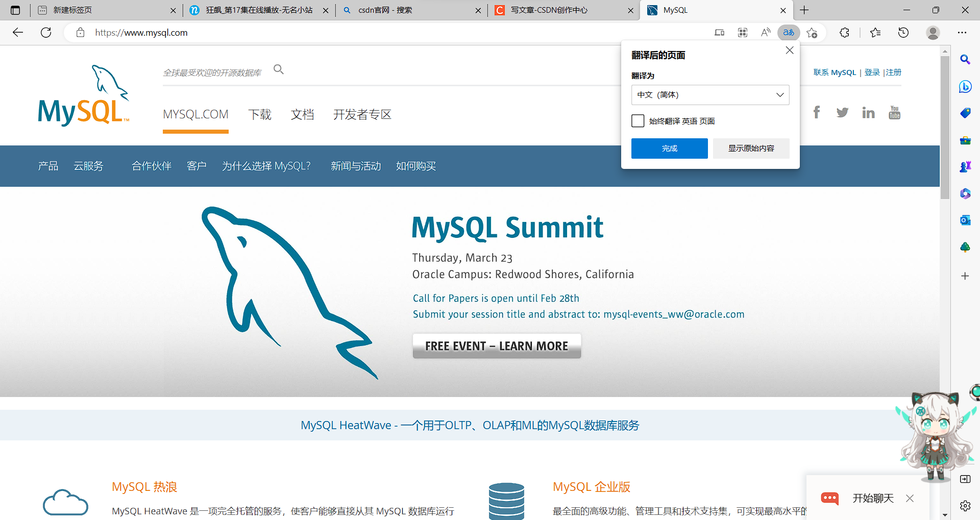980x520 pixels.
Task: Open 客户 menu item
Action: 197,166
